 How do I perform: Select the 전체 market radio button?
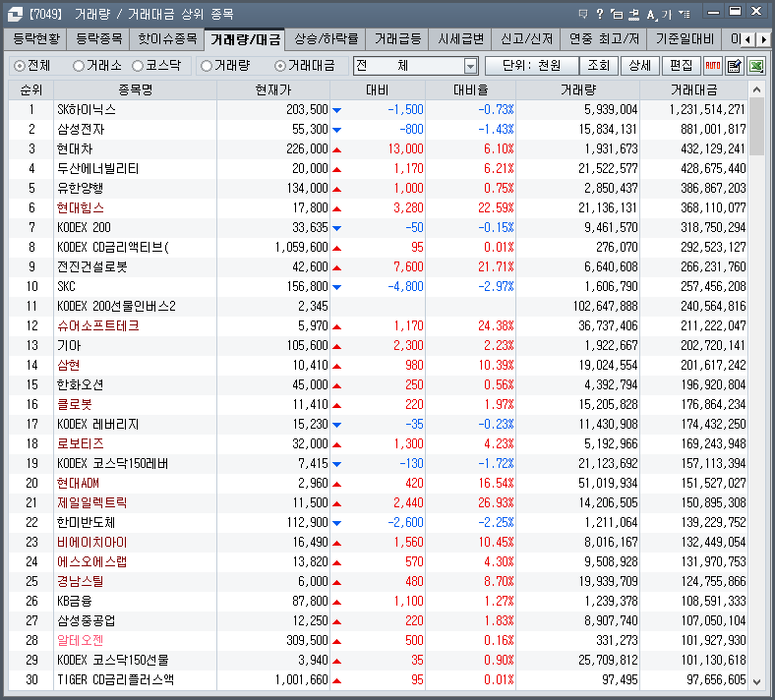[x=20, y=66]
